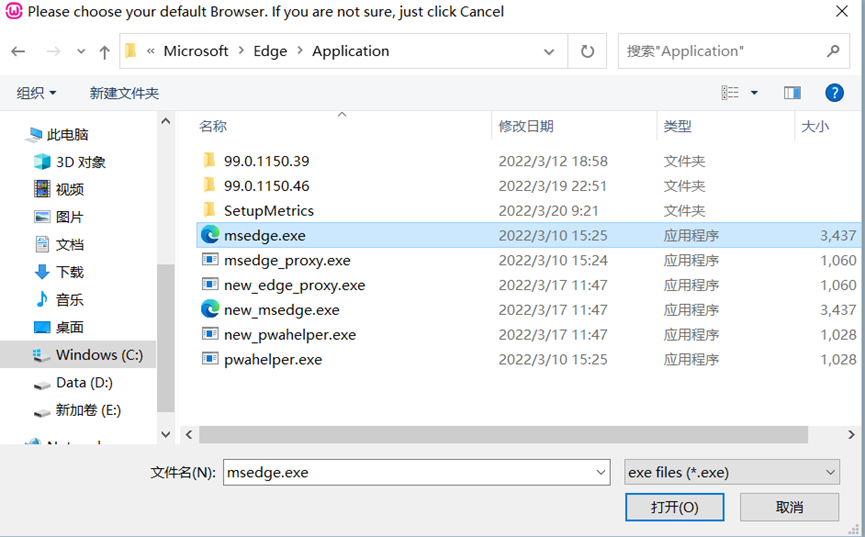Select 此电脑 in the navigation tree
Image resolution: width=865 pixels, height=537 pixels.
point(67,134)
